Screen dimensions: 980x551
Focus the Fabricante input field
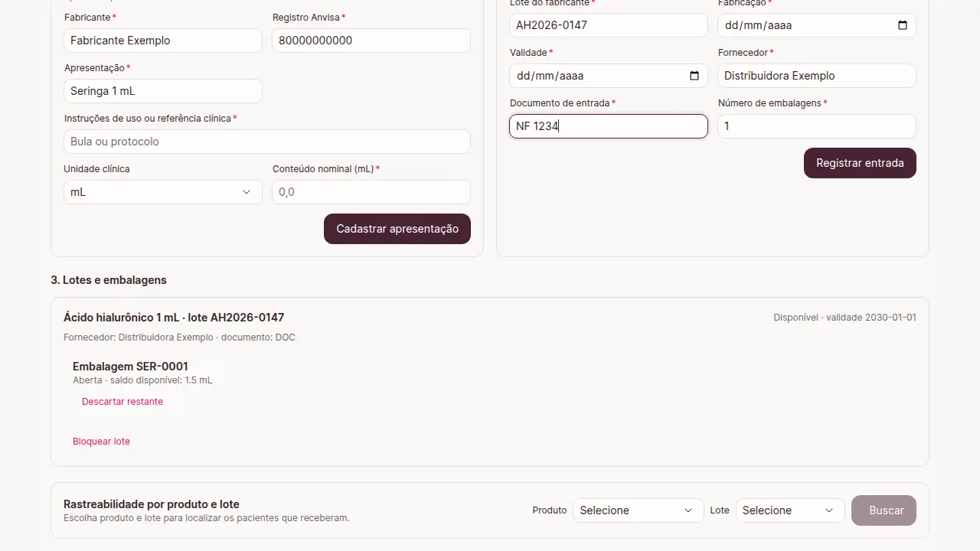163,41
